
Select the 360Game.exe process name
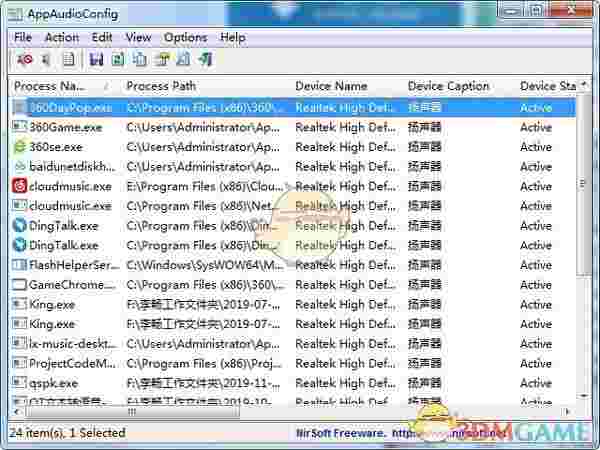(x=66, y=127)
